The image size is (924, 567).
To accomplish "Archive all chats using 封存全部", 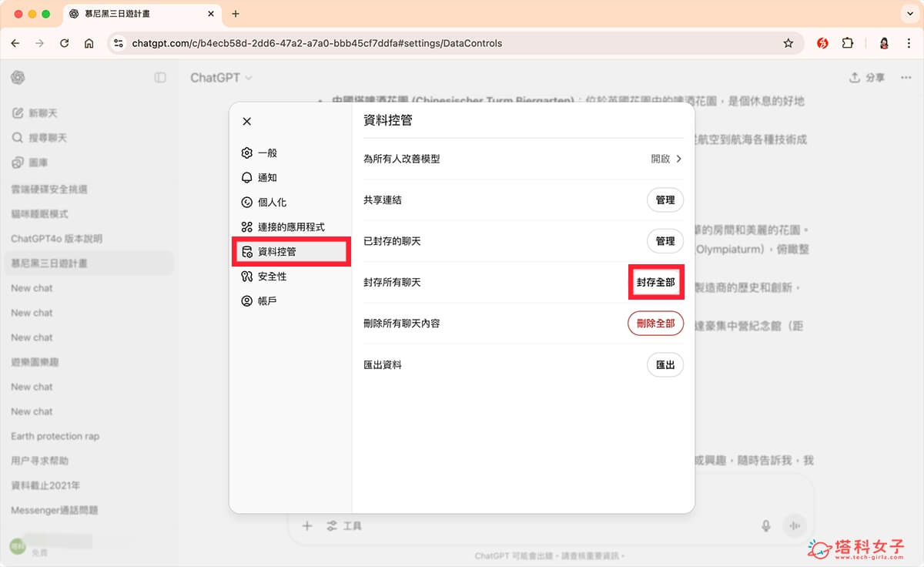I will pyautogui.click(x=656, y=282).
